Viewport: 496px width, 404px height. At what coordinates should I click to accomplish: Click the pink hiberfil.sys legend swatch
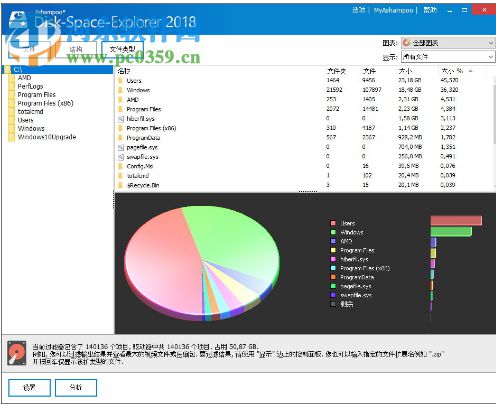[333, 259]
